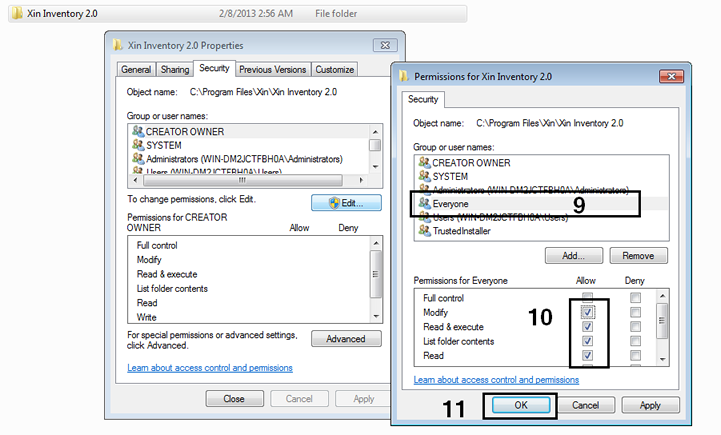Image resolution: width=721 pixels, height=435 pixels.
Task: Click Cancel in the Permissions dialog
Action: [x=585, y=405]
